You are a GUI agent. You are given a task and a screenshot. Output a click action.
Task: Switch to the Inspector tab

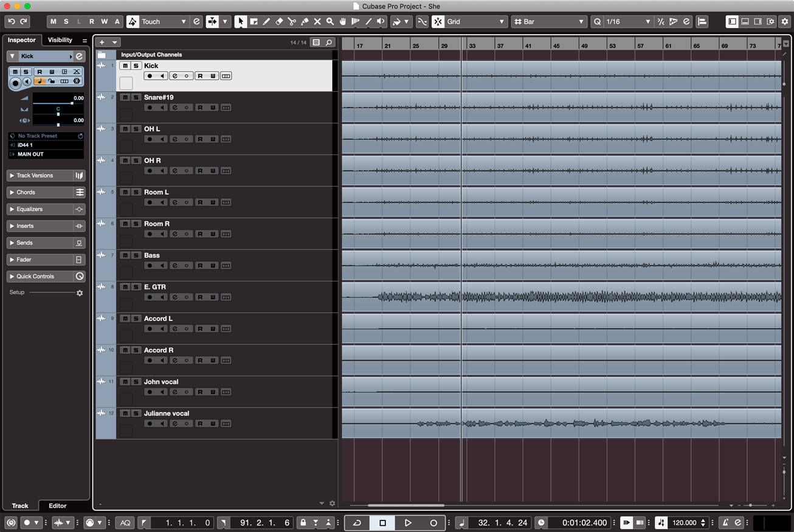(x=22, y=40)
